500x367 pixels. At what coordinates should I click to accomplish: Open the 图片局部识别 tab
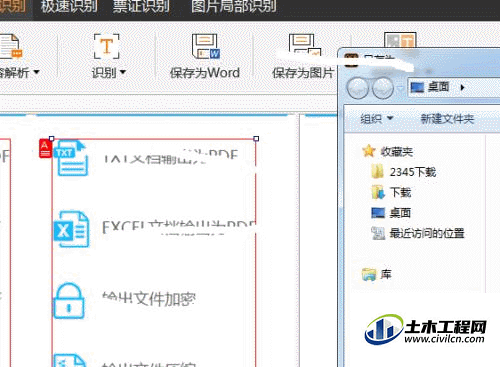234,6
